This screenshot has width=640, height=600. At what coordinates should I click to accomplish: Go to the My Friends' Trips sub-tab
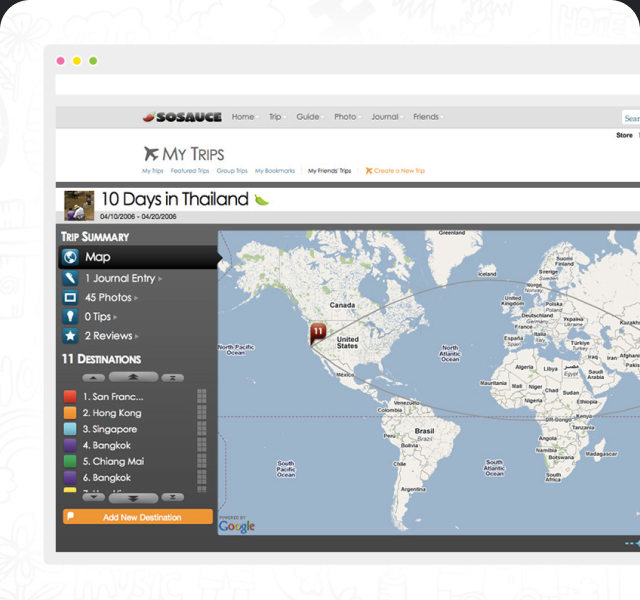click(x=329, y=171)
